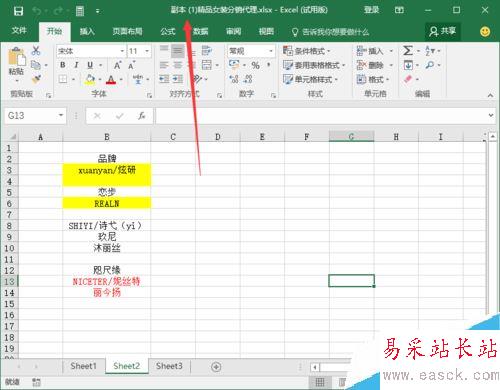
Task: Click the AutoSum sigma icon
Action: click(408, 51)
